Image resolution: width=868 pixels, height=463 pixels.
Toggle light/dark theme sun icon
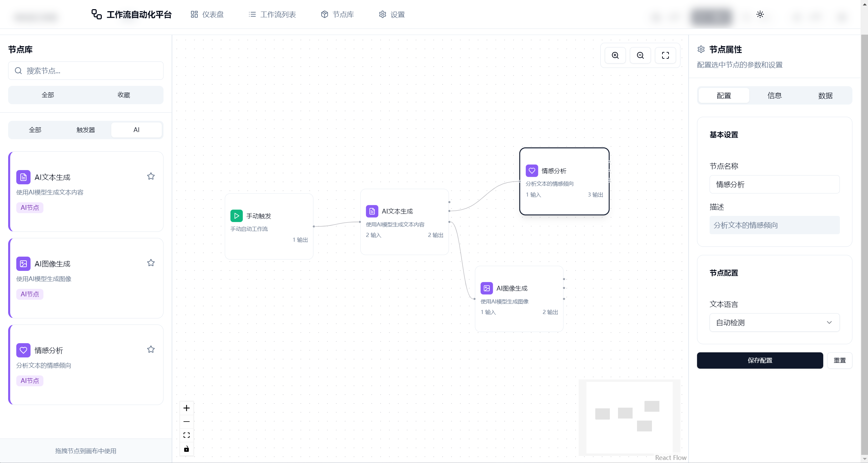point(760,14)
